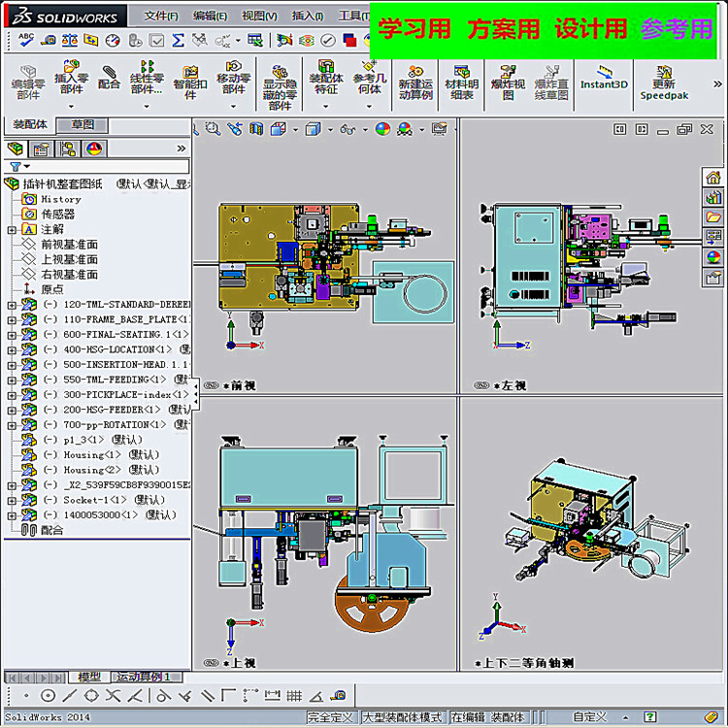The image size is (728, 728).
Task: Click the Explode Line Sketch tool
Action: click(x=551, y=83)
